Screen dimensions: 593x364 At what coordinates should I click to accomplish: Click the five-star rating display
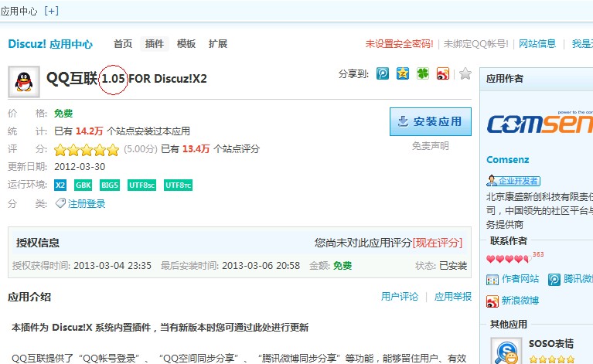[x=87, y=150]
